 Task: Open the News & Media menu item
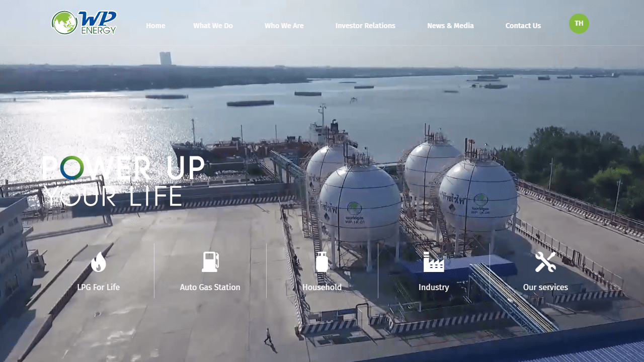(450, 26)
